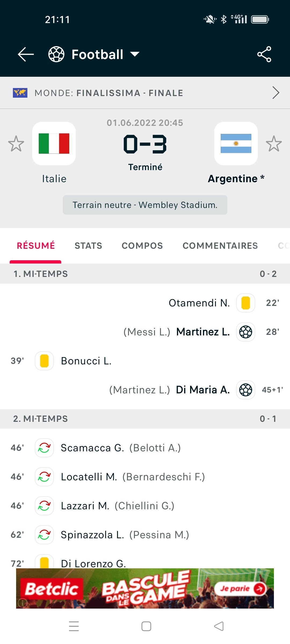Expand the Finalissima competition chevron
Image resolution: width=290 pixels, height=644 pixels.
276,93
